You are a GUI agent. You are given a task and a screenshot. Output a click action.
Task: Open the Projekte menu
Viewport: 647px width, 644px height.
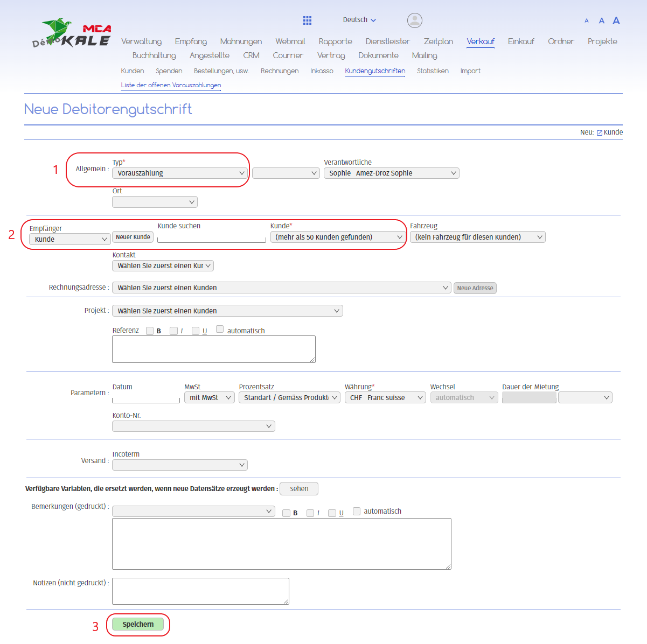point(602,41)
